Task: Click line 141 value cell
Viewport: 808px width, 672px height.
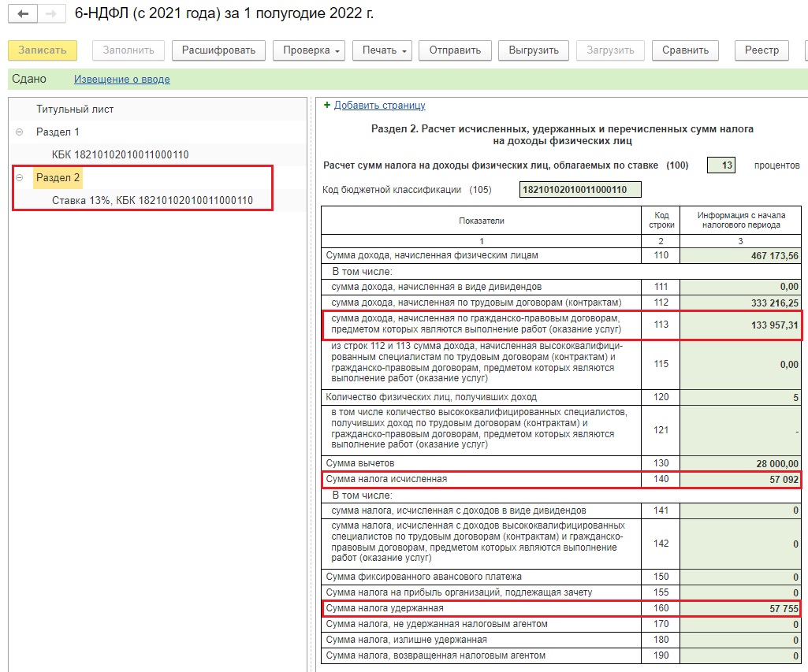Action: (x=740, y=510)
